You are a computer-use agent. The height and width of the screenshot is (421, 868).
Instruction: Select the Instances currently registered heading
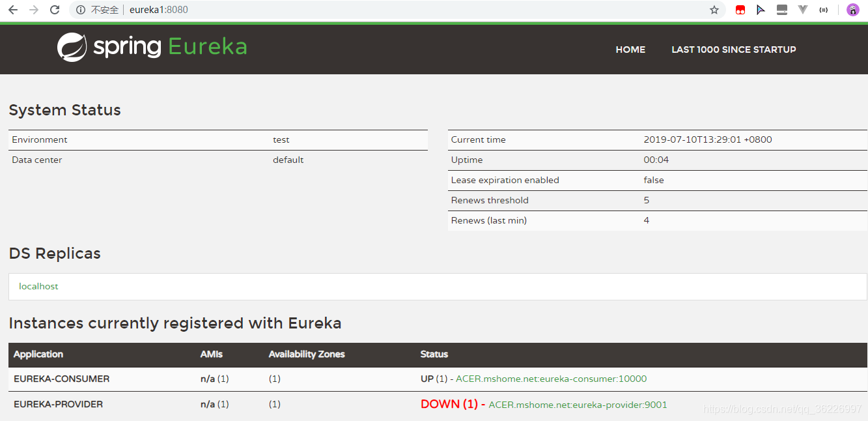(x=175, y=323)
